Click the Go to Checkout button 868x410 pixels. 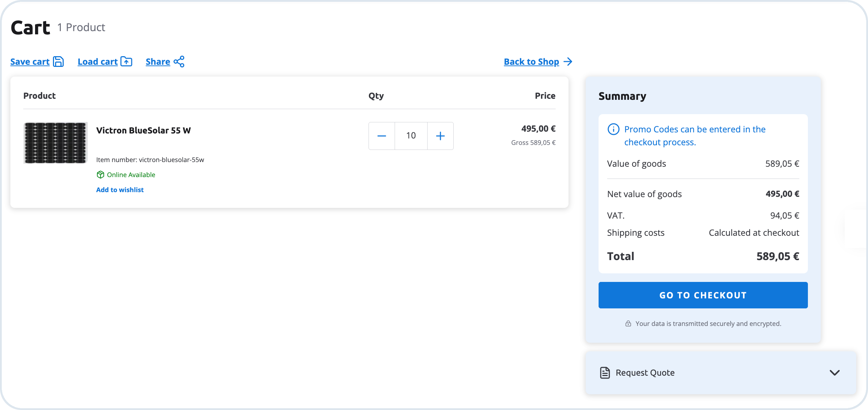[x=703, y=295]
